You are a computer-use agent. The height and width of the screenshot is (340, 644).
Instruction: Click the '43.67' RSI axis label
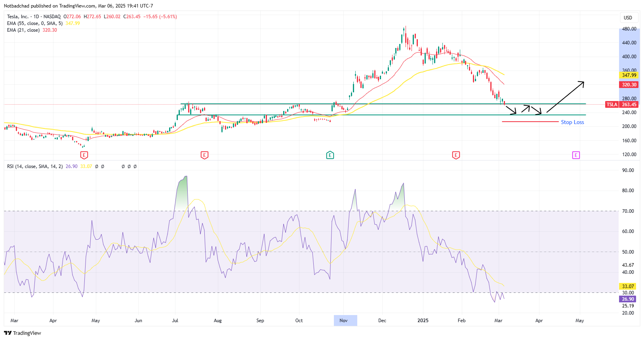pos(628,265)
